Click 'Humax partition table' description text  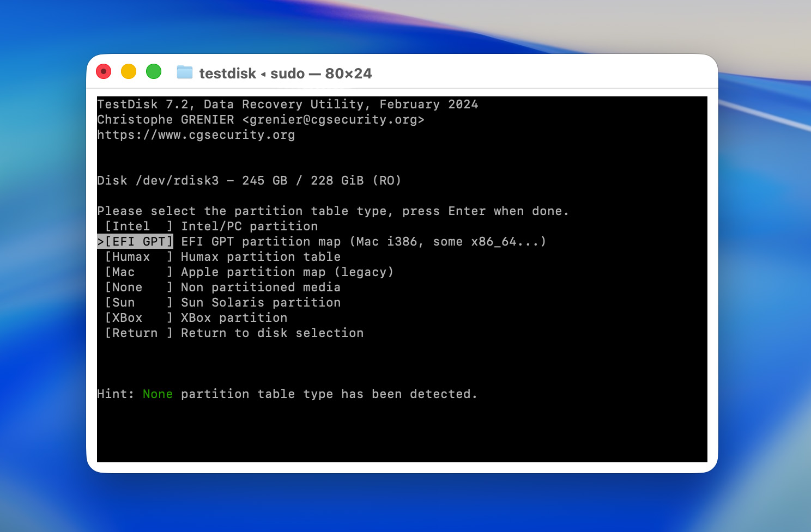[261, 257]
